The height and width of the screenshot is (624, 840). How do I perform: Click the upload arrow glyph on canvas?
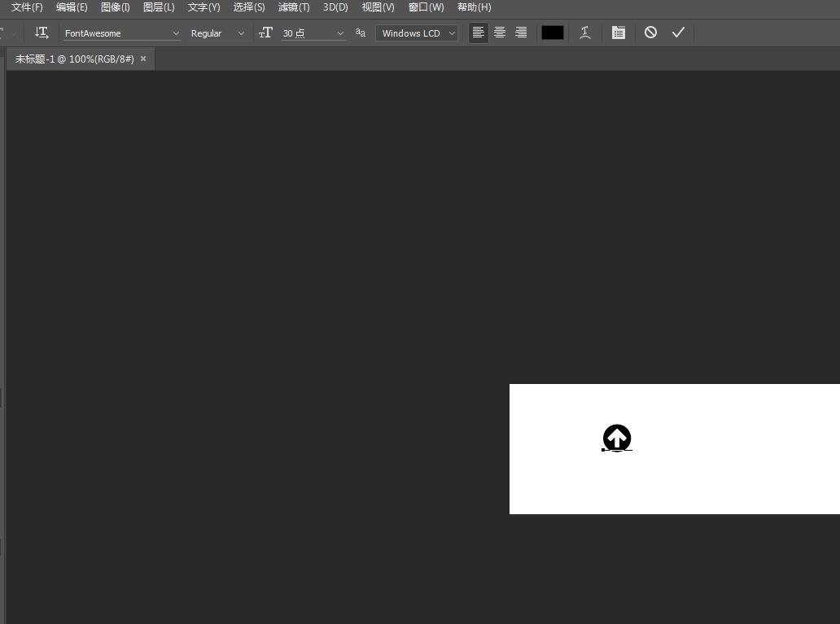[x=617, y=439]
